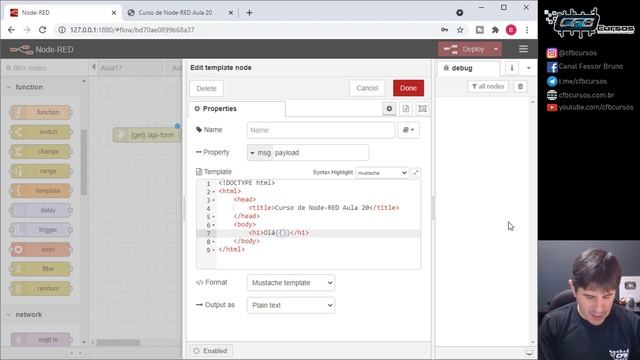Open the Node-RED hamburger main menu
The height and width of the screenshot is (360, 640).
point(523,49)
